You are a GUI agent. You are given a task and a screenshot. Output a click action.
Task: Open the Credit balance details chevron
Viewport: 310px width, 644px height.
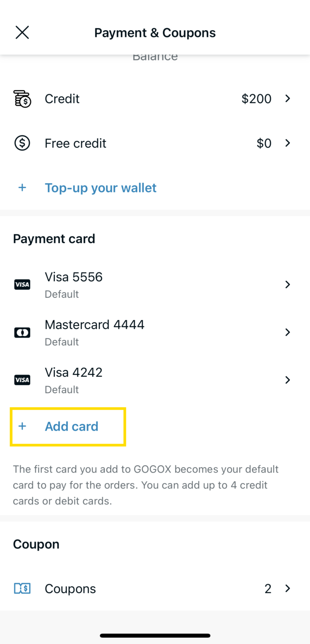288,99
